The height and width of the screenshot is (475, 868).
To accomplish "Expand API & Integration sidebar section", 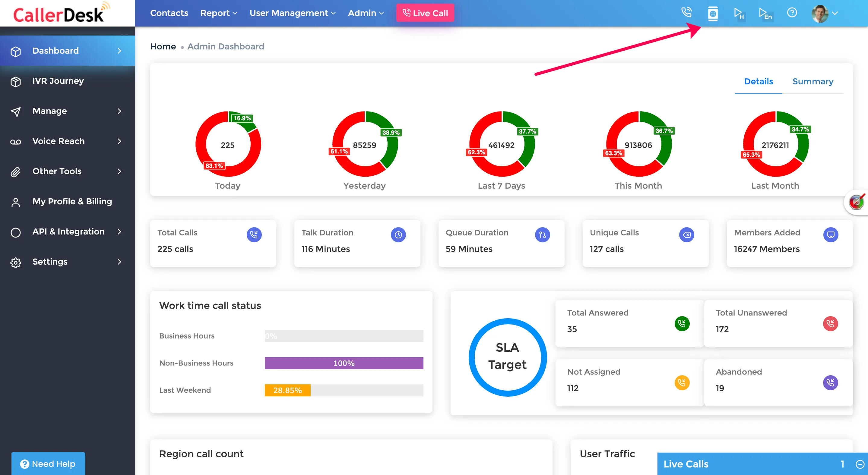I will coord(67,231).
